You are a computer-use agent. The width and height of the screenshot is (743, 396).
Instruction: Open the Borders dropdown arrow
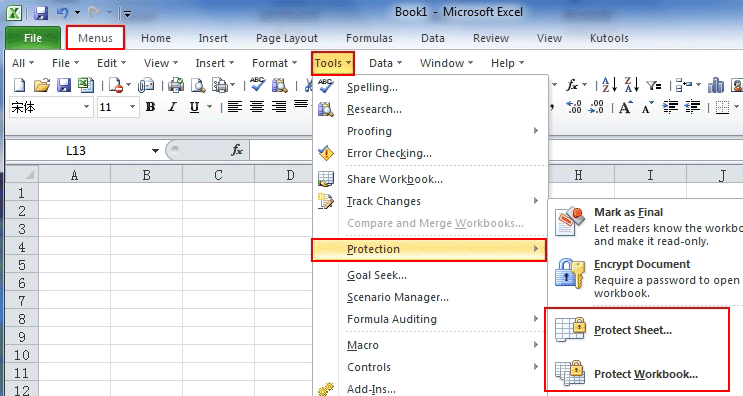(736, 107)
